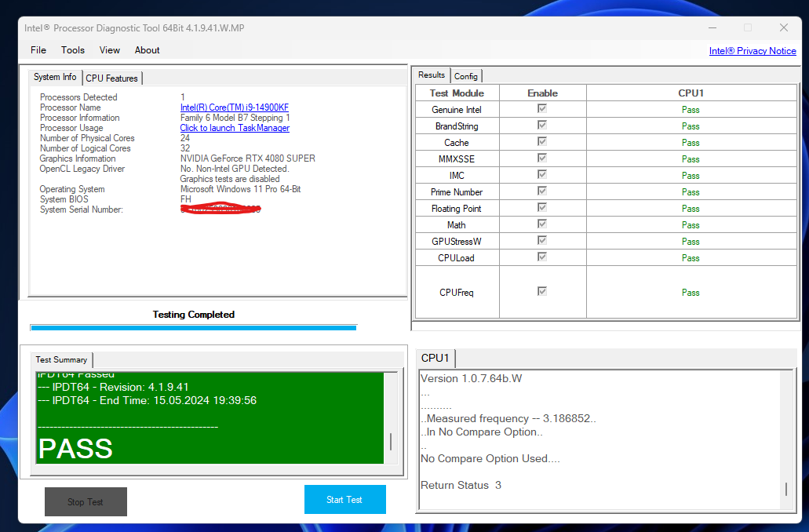Open the About menu

pos(147,50)
